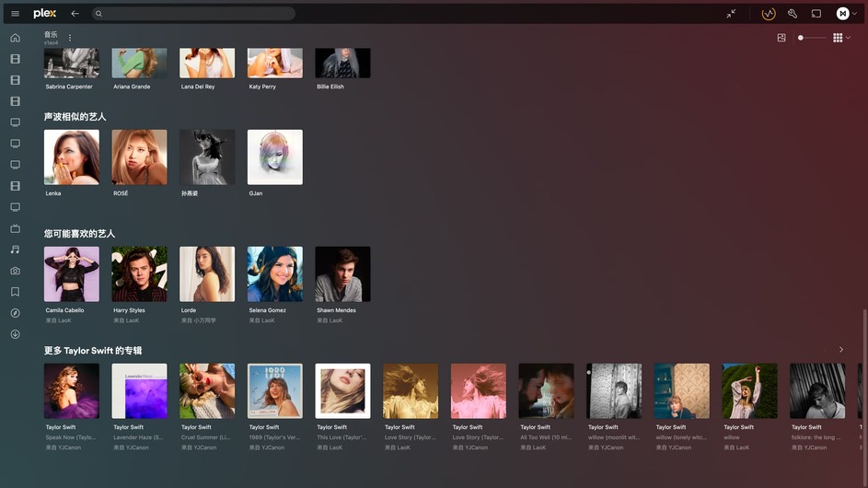Select the Katy Perry thumbnail

pyautogui.click(x=275, y=63)
